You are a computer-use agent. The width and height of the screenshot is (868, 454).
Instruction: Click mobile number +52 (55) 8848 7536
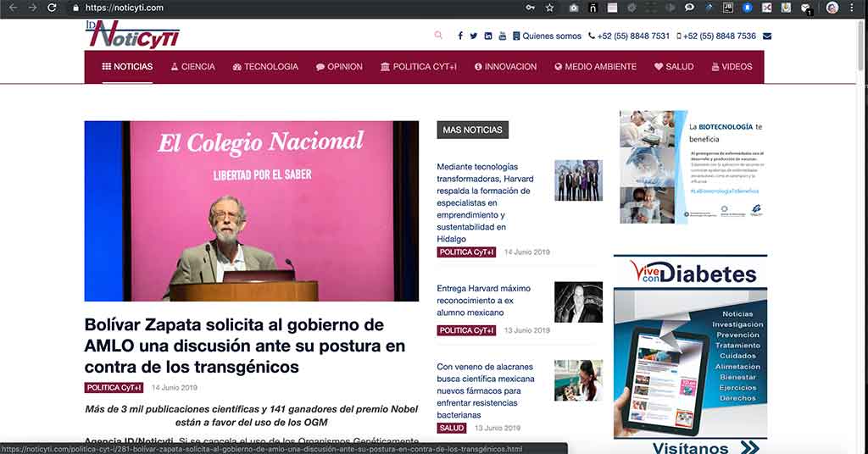pos(716,36)
